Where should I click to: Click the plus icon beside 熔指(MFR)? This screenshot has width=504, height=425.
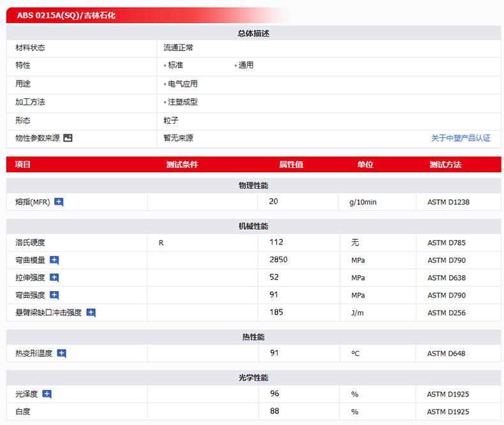point(59,202)
